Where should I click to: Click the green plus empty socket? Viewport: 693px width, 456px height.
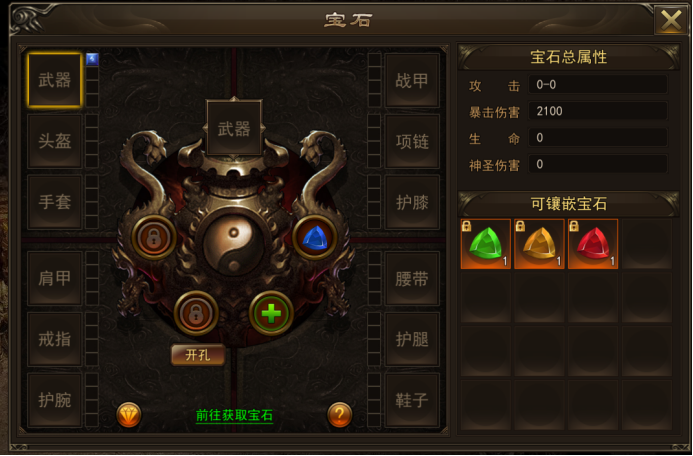(271, 313)
